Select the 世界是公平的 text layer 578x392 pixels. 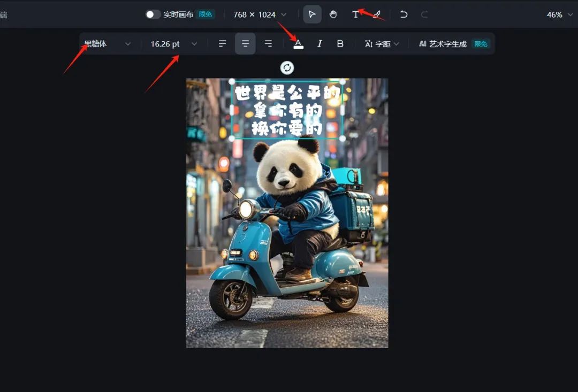pos(287,110)
